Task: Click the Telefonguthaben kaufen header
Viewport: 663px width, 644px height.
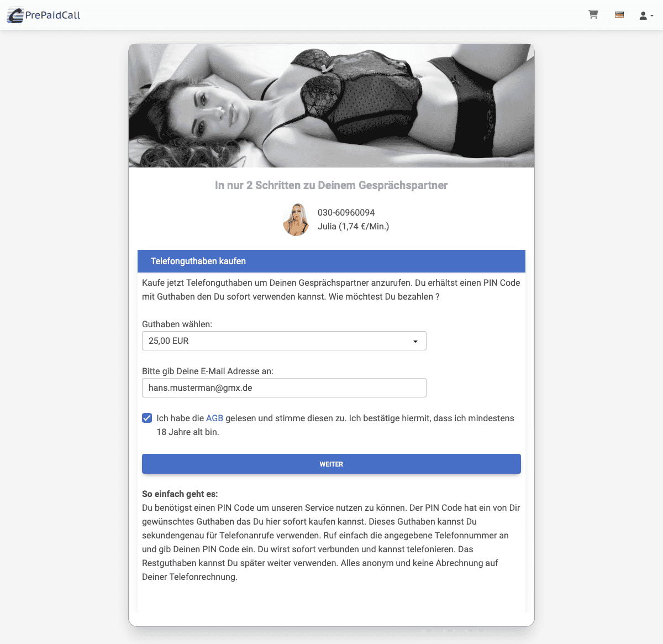Action: [x=331, y=261]
